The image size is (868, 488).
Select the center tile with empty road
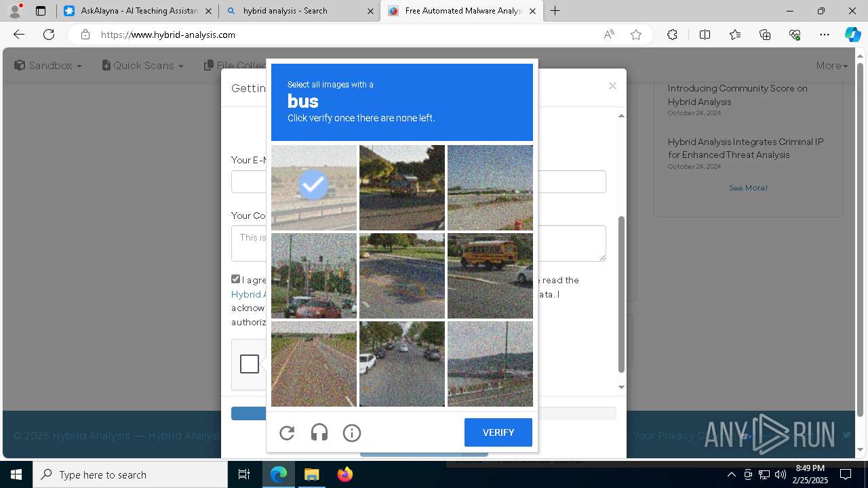[x=402, y=276]
